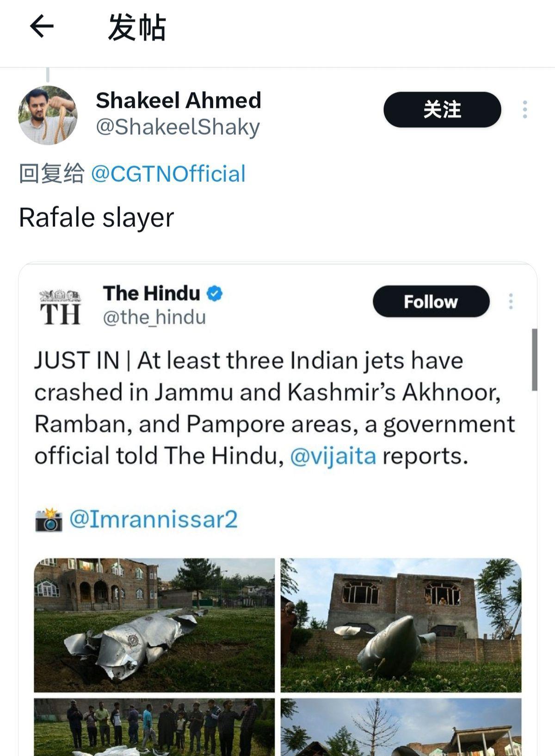
Task: Open the @Imrannissar2 photo credit link
Action: pos(154,519)
